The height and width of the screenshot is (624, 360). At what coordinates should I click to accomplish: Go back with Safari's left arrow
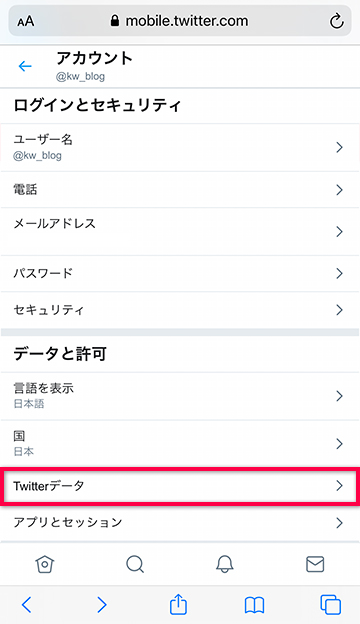(26, 605)
